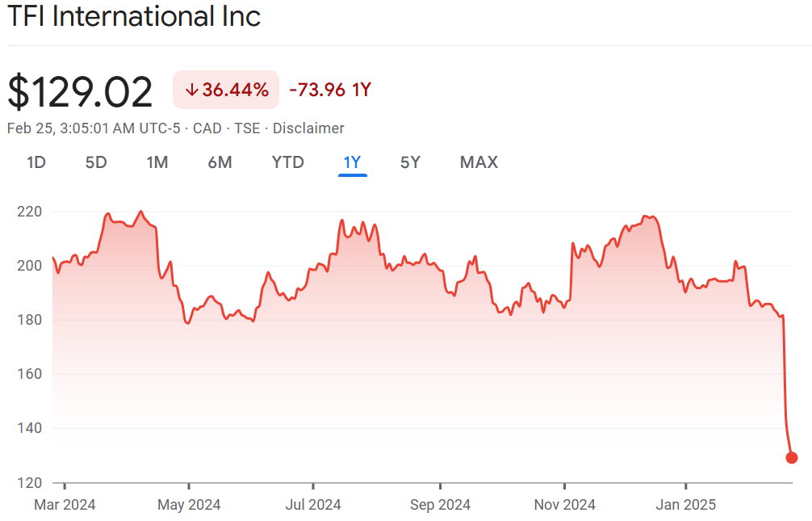Click the 220 price axis label

click(29, 212)
